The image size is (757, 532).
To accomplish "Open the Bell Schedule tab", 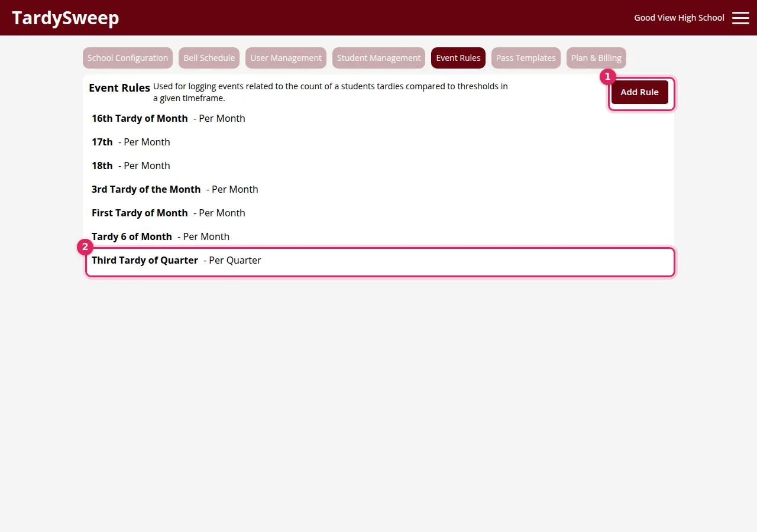I will click(209, 58).
